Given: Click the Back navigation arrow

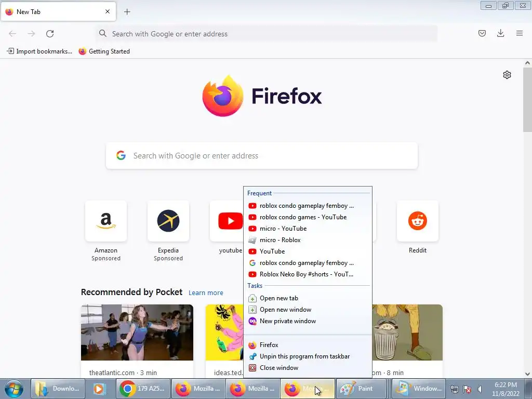Looking at the screenshot, I should [x=12, y=34].
